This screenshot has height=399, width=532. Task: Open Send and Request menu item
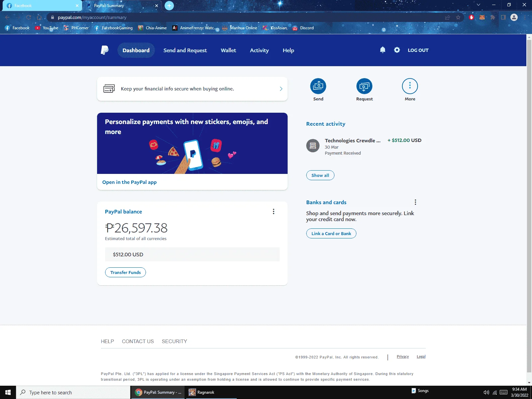pos(185,50)
